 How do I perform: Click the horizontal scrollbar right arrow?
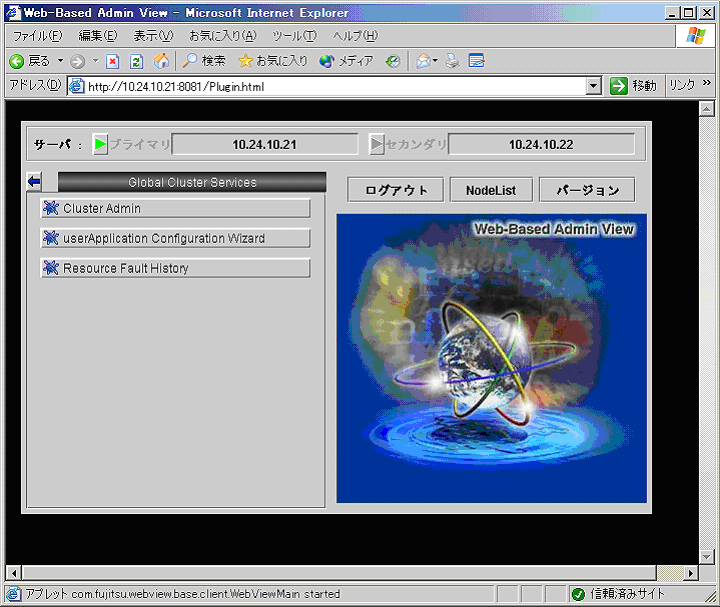(691, 573)
